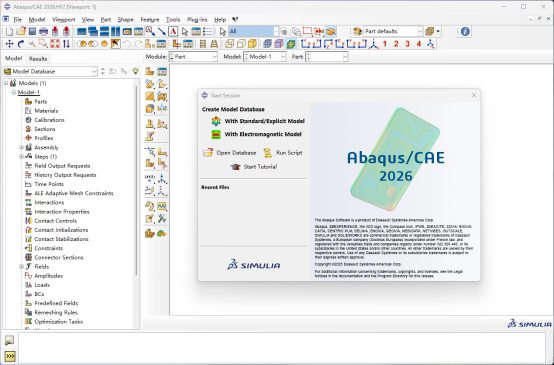This screenshot has width=554, height=365.
Task: Open the selection filter All dropdown
Action: point(253,31)
